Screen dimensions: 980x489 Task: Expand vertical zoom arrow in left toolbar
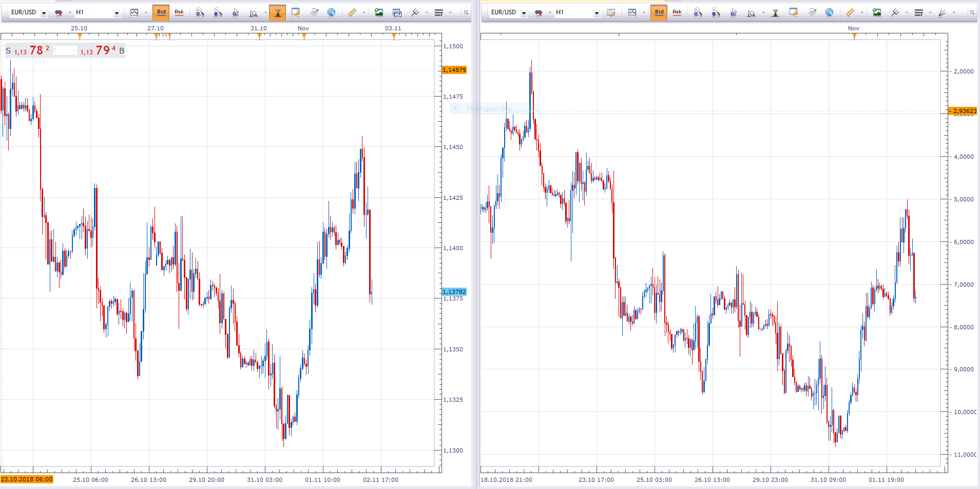click(265, 12)
